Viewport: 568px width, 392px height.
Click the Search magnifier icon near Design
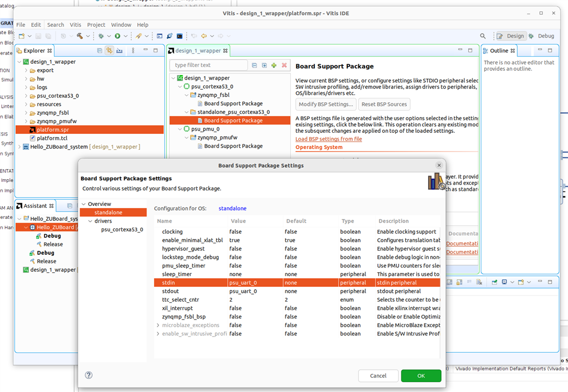(483, 36)
